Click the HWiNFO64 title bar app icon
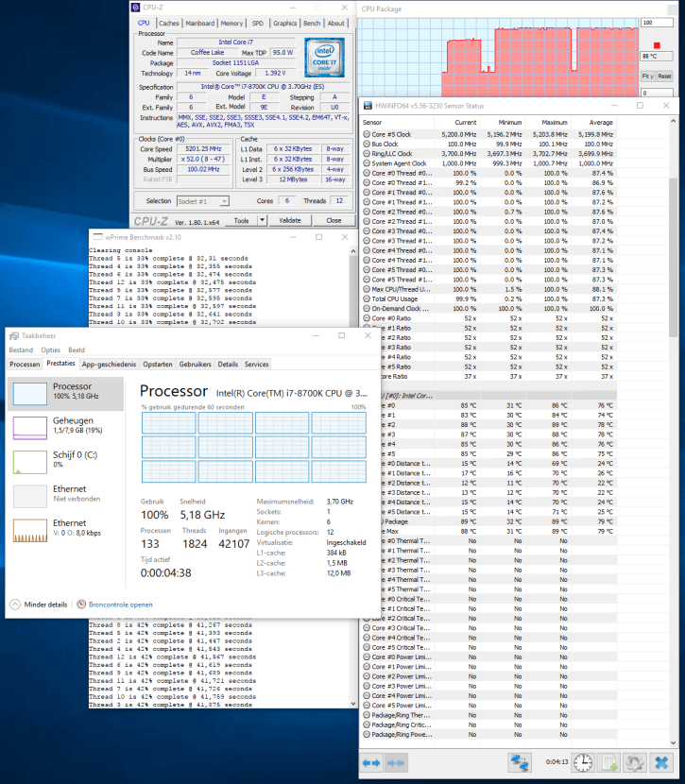 point(368,106)
